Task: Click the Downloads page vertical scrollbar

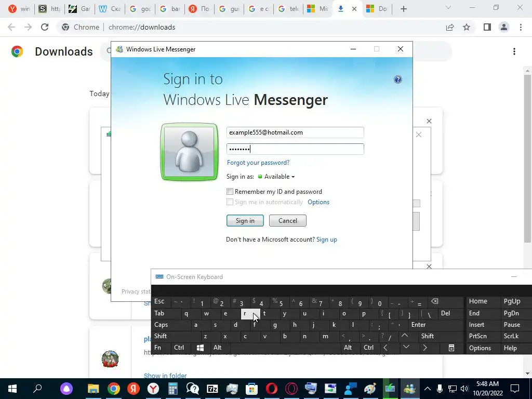Action: click(527, 158)
